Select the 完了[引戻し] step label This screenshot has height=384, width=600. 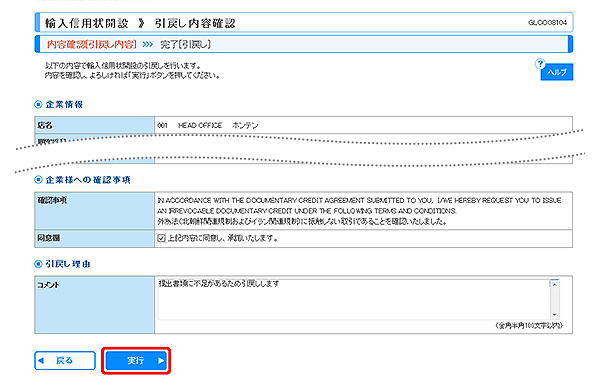[x=185, y=44]
